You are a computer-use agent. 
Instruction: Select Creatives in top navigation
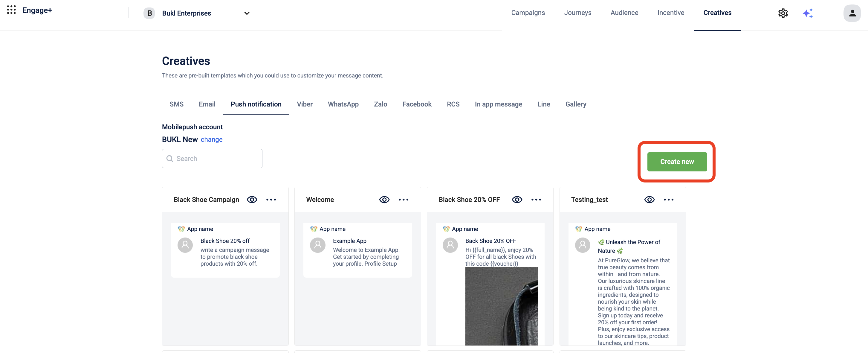(717, 13)
